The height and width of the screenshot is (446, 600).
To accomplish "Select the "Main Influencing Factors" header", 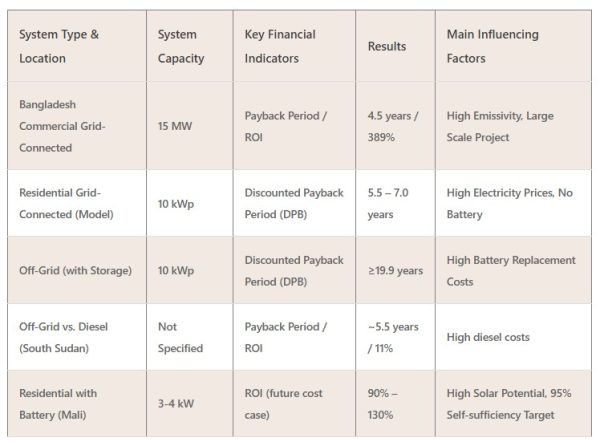I will tap(493, 46).
